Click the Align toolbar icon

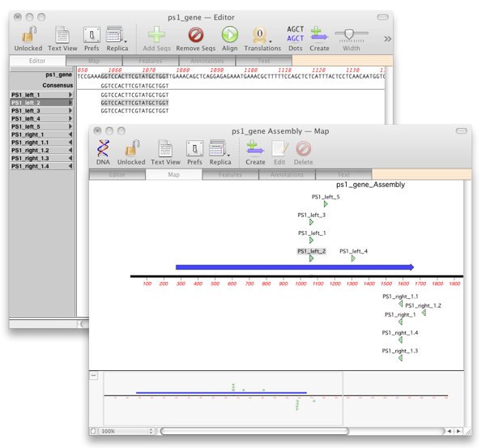[x=229, y=35]
